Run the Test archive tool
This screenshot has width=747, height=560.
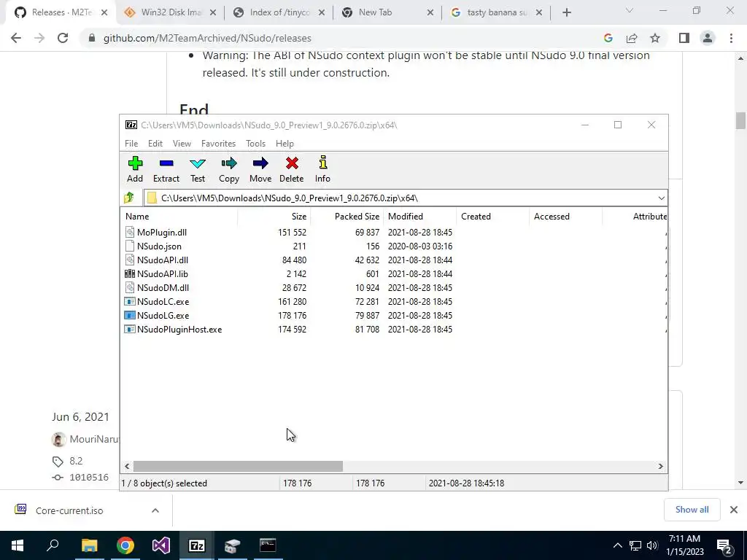198,164
